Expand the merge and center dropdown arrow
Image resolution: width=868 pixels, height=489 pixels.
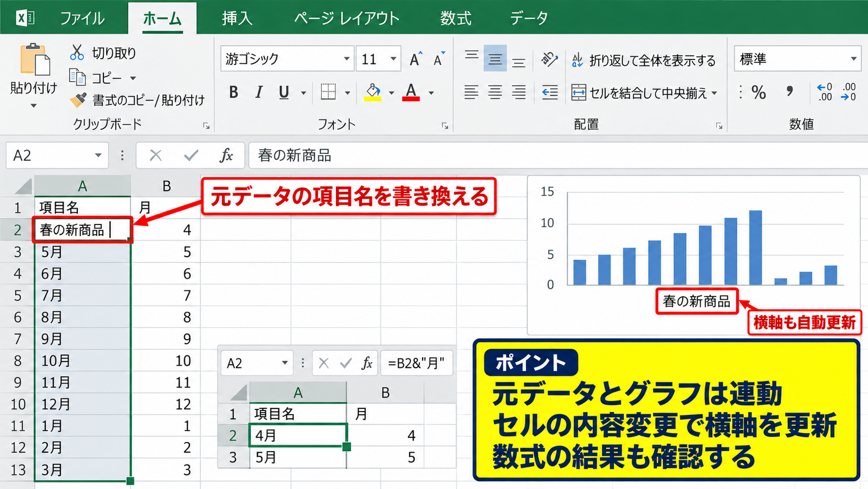pyautogui.click(x=714, y=93)
